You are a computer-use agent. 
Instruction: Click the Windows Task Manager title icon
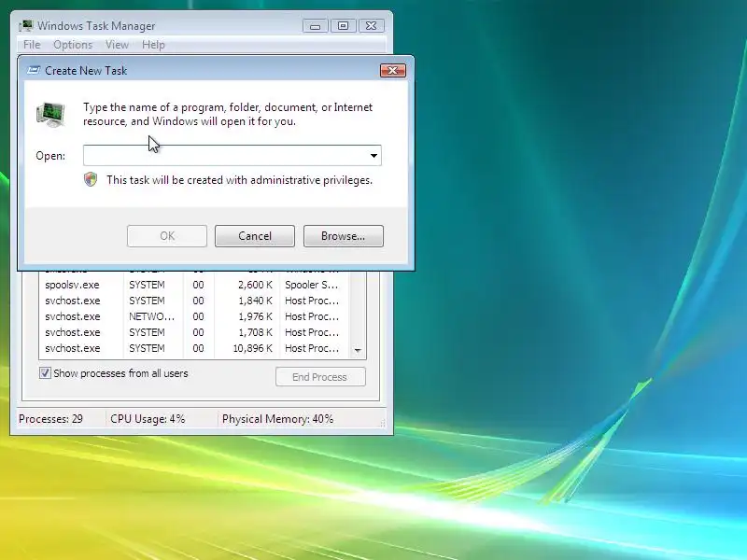click(x=26, y=26)
